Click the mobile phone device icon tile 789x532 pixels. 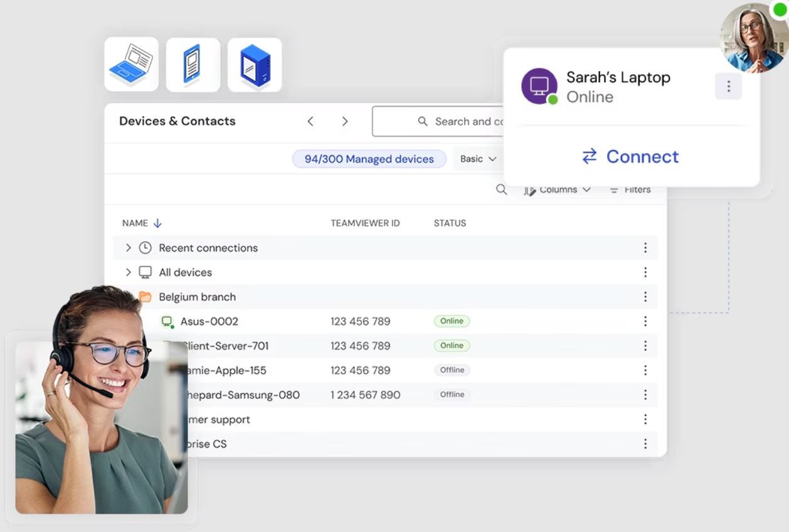193,65
